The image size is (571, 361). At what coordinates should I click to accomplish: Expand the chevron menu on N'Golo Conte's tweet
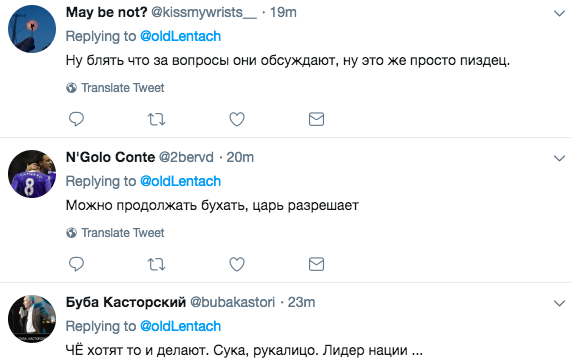[559, 158]
